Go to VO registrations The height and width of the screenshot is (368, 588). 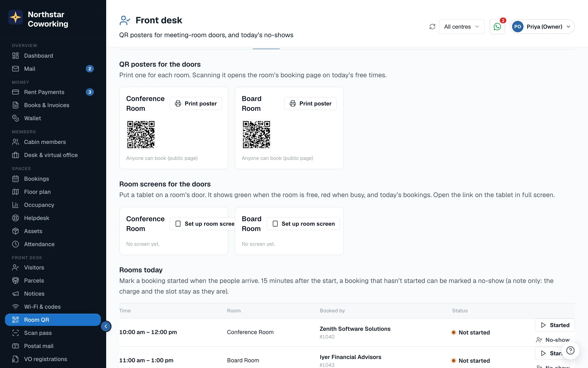pos(53,359)
